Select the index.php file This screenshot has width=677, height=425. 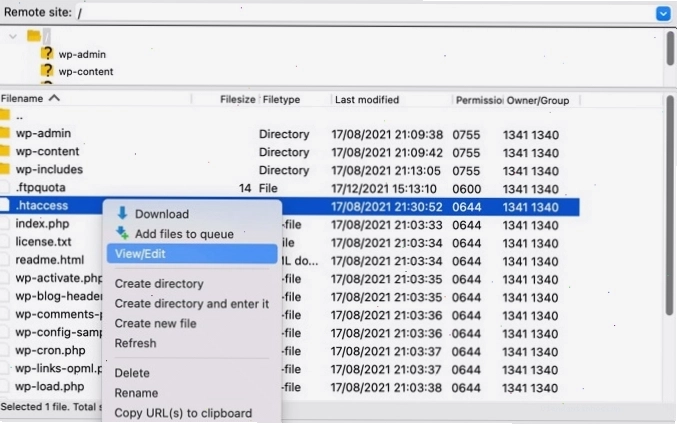click(x=42, y=224)
